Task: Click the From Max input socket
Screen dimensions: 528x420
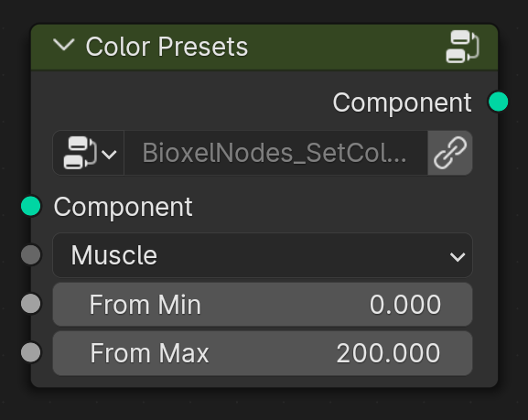Action: click(x=30, y=352)
